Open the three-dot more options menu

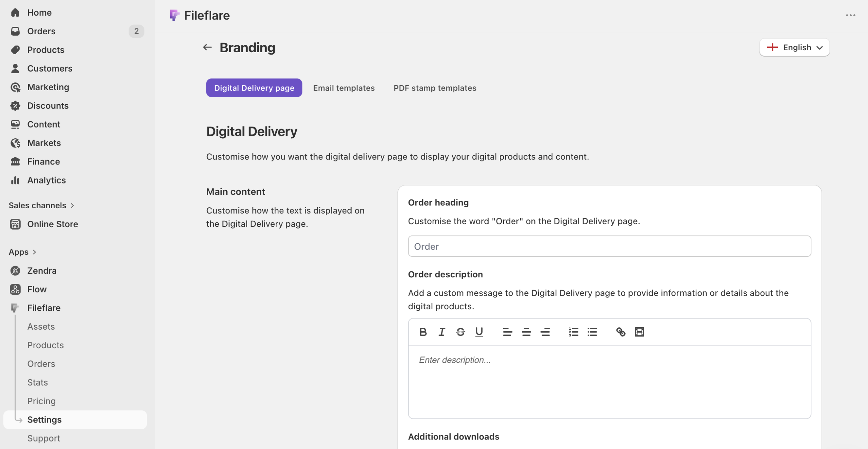click(850, 15)
